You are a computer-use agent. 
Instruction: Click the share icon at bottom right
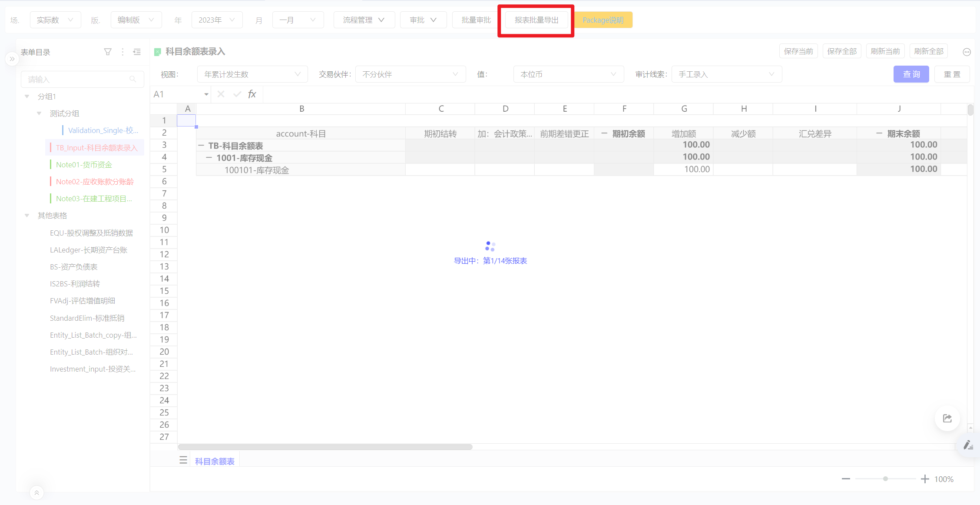(947, 419)
